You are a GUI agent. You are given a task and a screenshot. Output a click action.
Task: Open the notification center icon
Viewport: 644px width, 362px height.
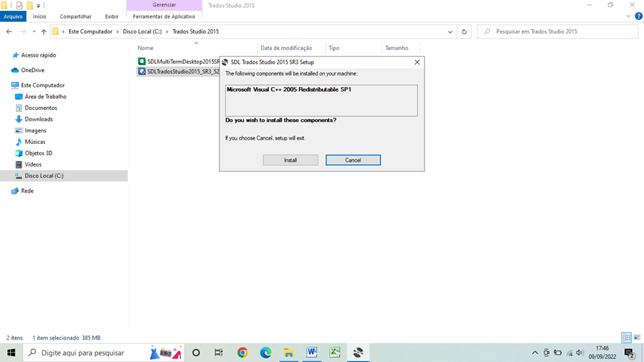coord(629,353)
